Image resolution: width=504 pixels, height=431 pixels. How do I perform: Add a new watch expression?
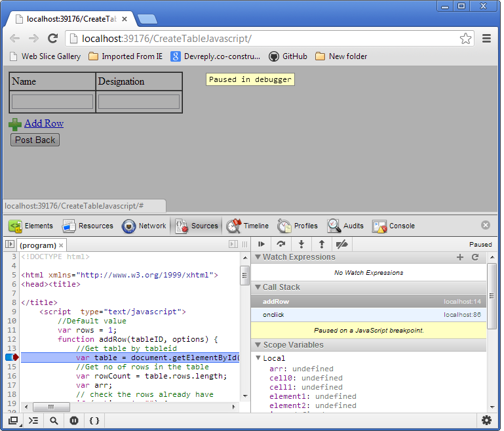click(460, 257)
